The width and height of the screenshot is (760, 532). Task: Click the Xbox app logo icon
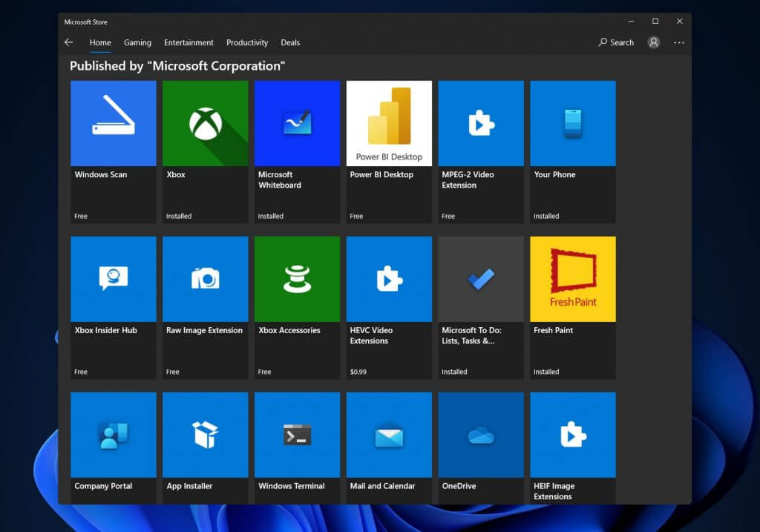point(205,124)
